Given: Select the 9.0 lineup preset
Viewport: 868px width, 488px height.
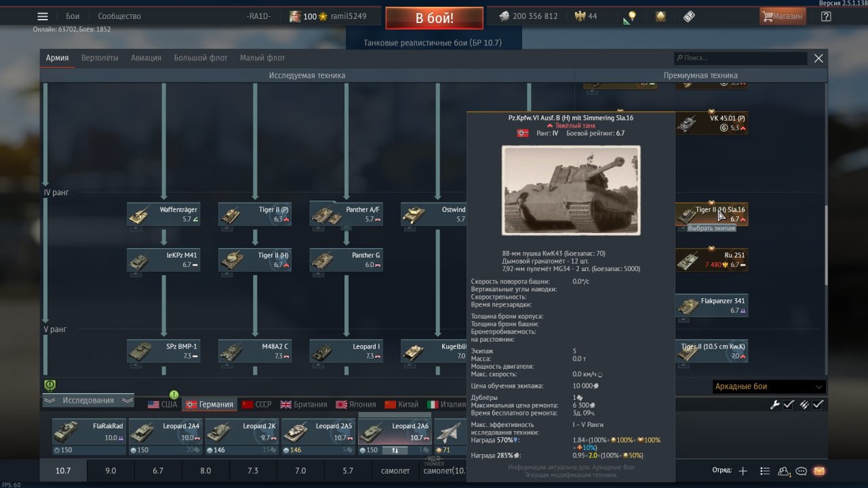Looking at the screenshot, I should [111, 471].
